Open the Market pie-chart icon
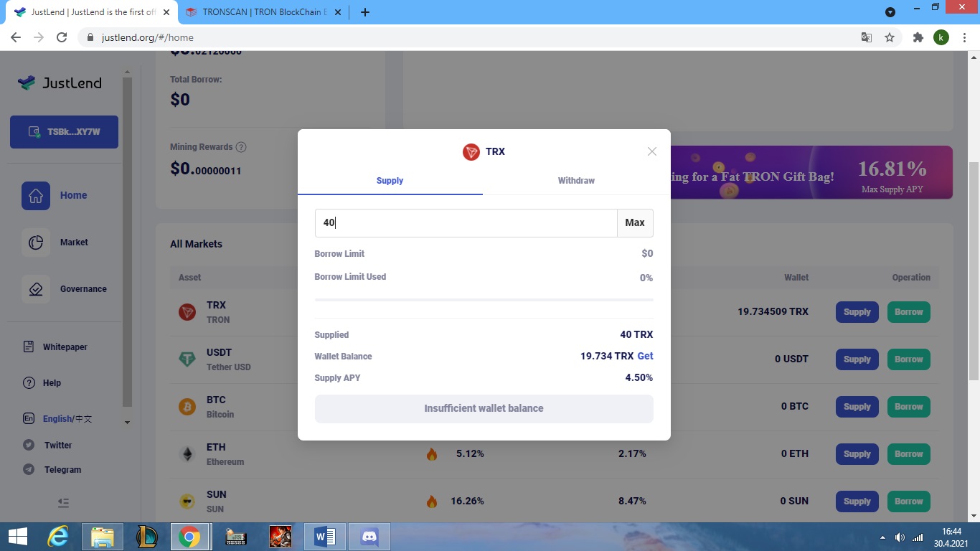Screen dimensions: 980x551 [36, 242]
